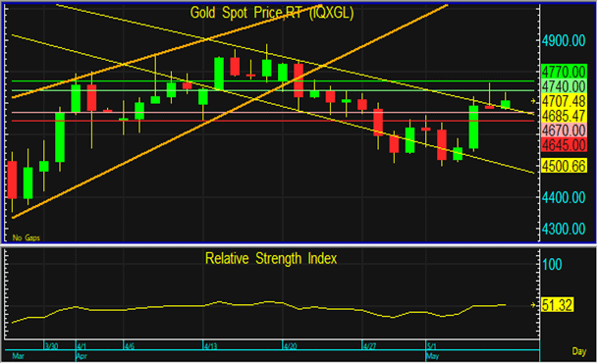598x364 pixels.
Task: Select the 3/30 date marker on timeline
Action: tap(51, 346)
